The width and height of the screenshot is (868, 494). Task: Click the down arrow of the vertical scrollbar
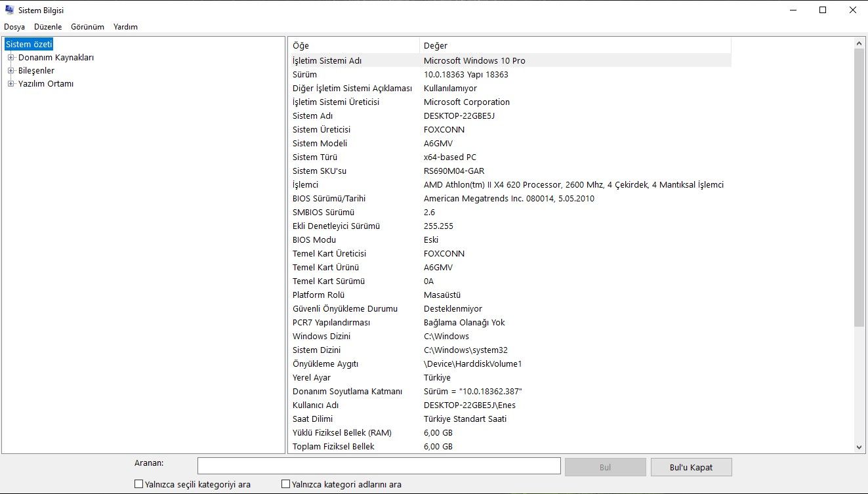(x=859, y=447)
